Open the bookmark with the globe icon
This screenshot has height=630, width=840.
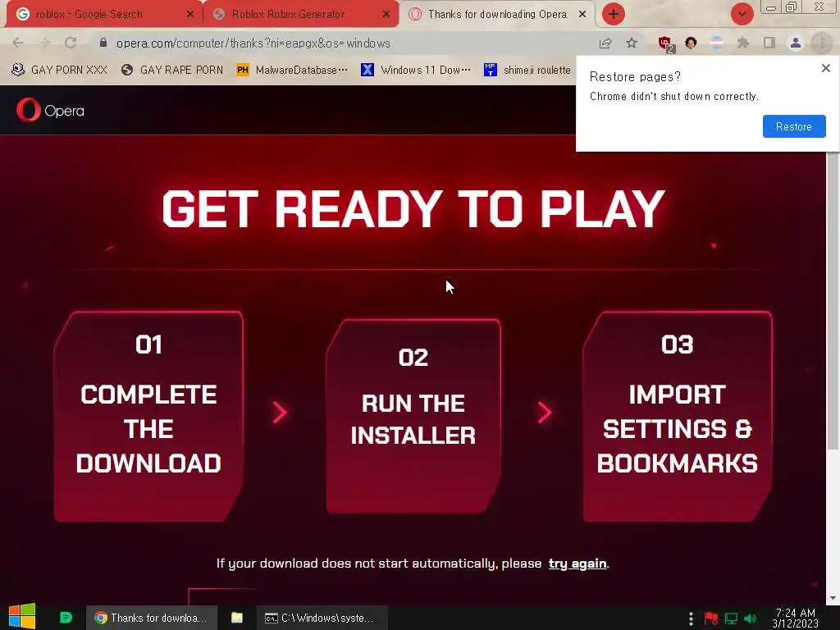pyautogui.click(x=172, y=70)
